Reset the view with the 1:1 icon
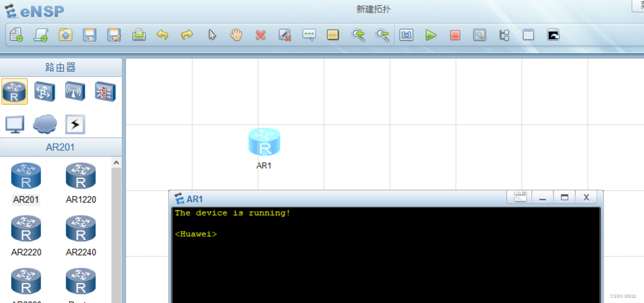 tap(406, 35)
